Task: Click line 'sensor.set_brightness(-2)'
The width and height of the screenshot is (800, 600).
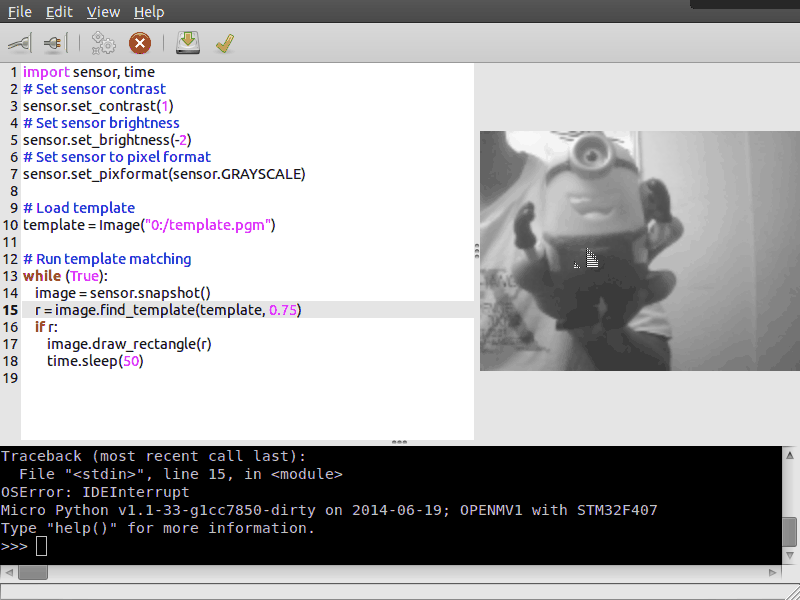Action: click(x=107, y=140)
